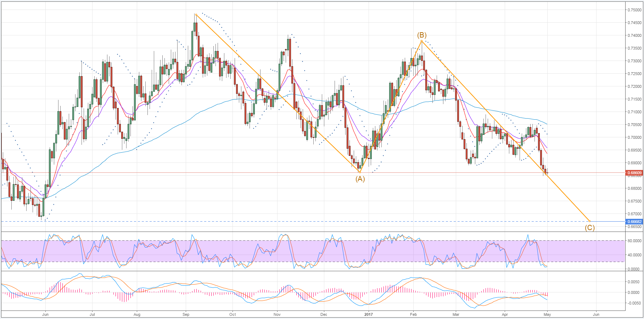
Task: Click the (A) wave label
Action: click(x=360, y=179)
